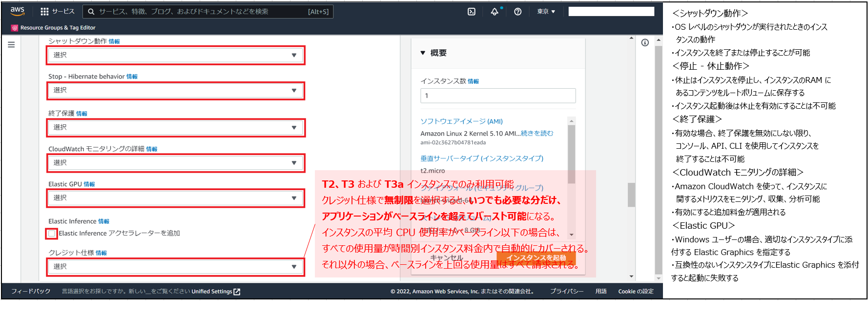This screenshot has height=316, width=868.
Task: Click the info circle panel icon
Action: click(645, 43)
